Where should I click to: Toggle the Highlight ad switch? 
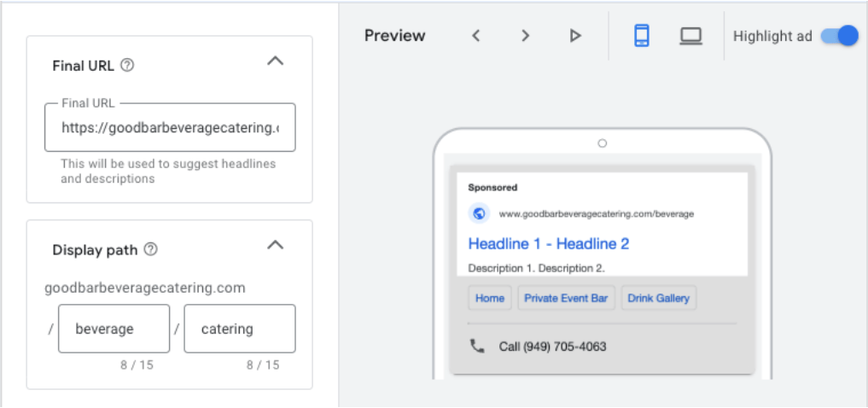(838, 36)
